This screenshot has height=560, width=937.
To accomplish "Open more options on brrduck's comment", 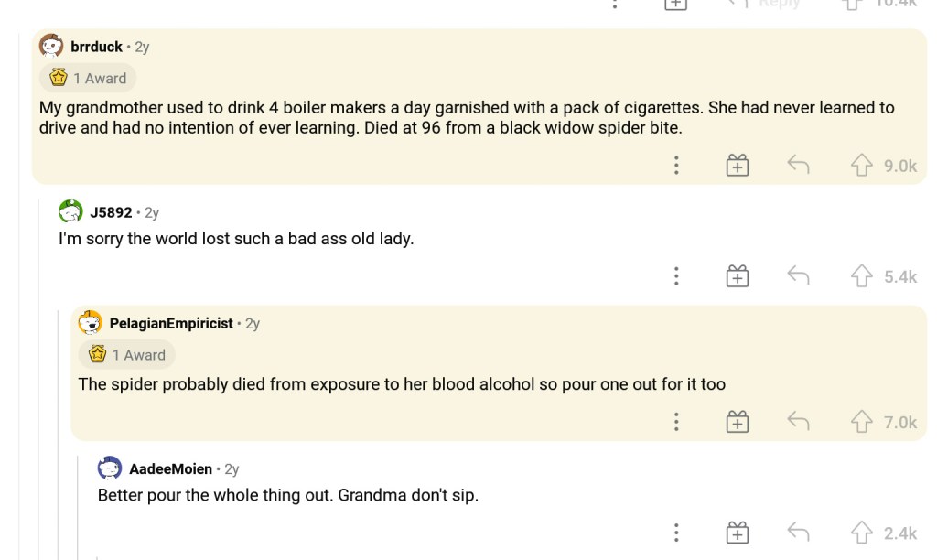I will 676,166.
